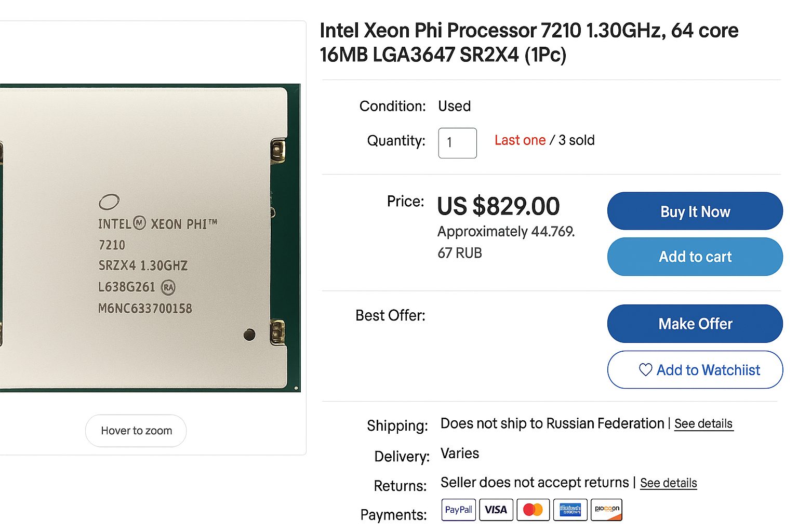Open See details link for returns
Image resolution: width=798 pixels, height=532 pixels.
tap(668, 483)
